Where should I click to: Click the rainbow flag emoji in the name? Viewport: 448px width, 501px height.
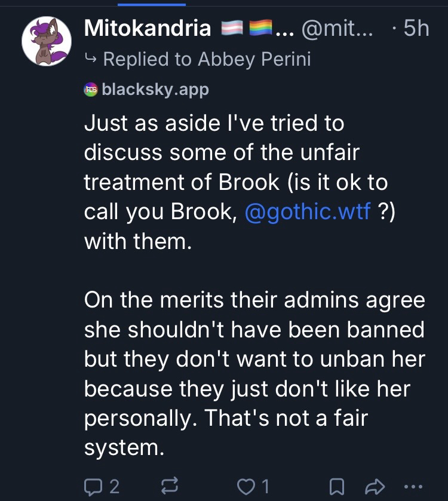point(259,28)
